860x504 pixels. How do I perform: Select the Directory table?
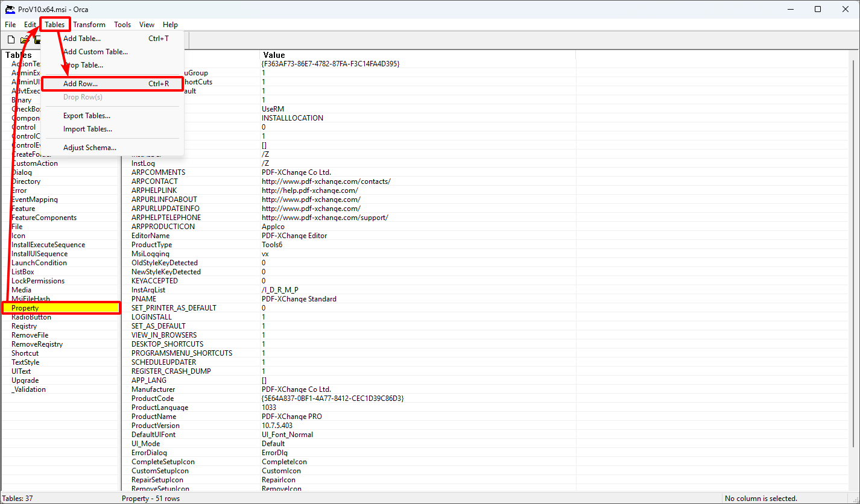[x=26, y=181]
